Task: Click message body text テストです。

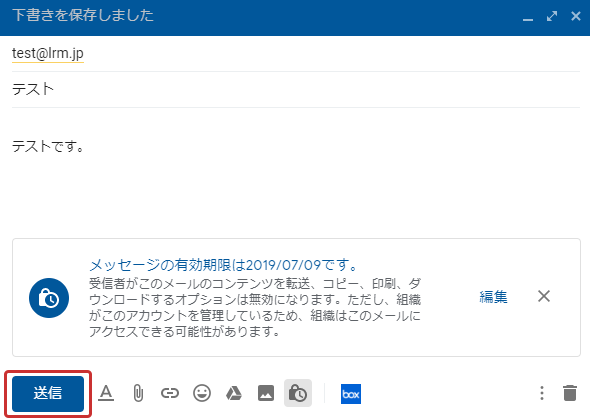Action: 48,146
